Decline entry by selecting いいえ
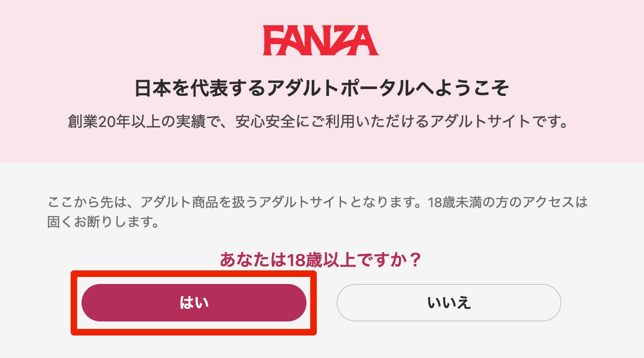This screenshot has height=358, width=644. click(x=448, y=303)
